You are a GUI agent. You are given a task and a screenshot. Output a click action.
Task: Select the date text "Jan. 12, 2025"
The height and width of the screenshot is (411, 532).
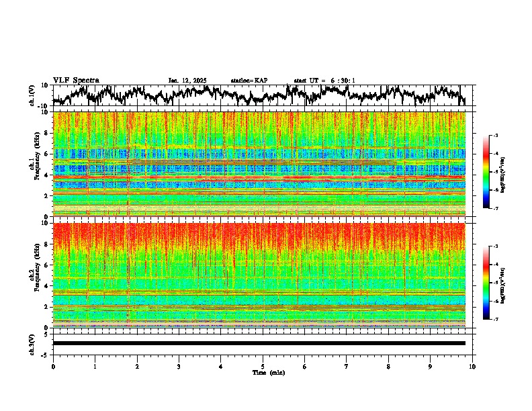pos(187,81)
